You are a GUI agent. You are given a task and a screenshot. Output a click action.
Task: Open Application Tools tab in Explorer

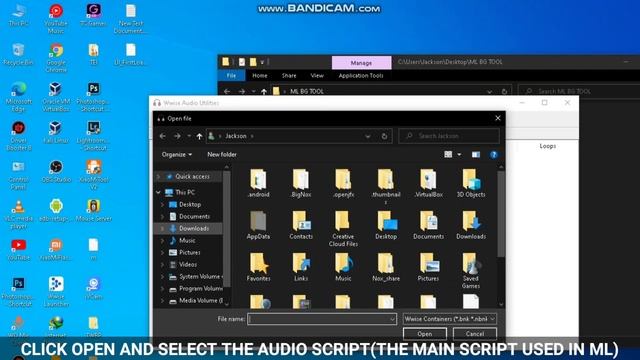click(361, 76)
